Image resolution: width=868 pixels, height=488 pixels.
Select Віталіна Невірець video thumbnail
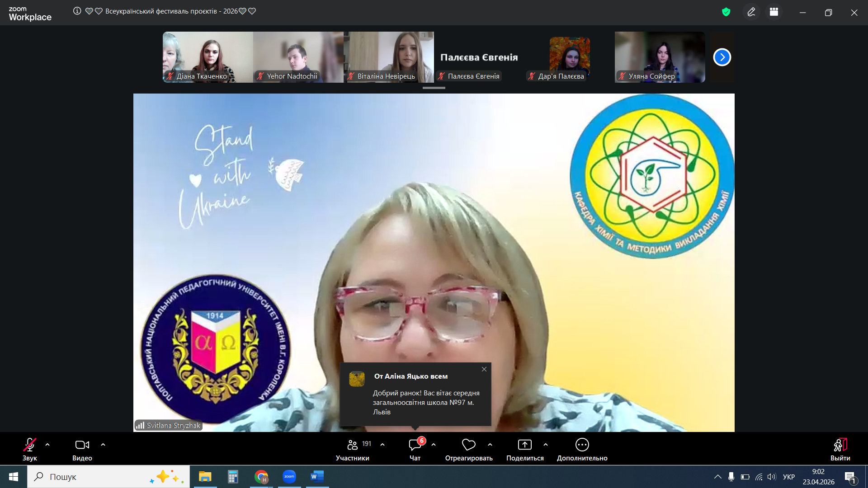389,56
